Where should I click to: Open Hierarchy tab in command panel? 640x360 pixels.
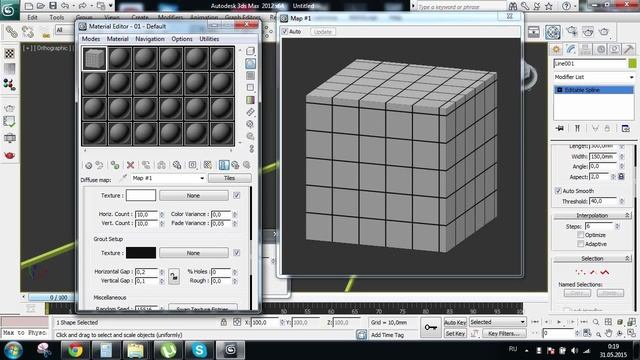pyautogui.click(x=586, y=49)
